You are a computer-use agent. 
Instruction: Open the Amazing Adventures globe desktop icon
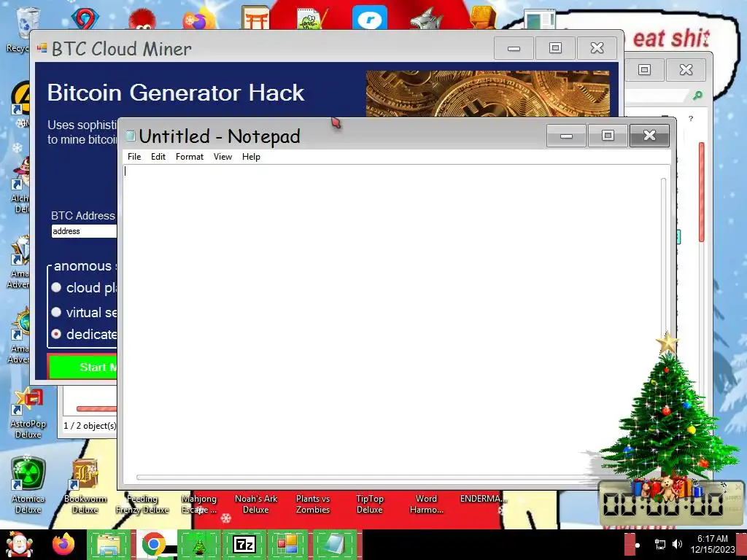pos(21,324)
